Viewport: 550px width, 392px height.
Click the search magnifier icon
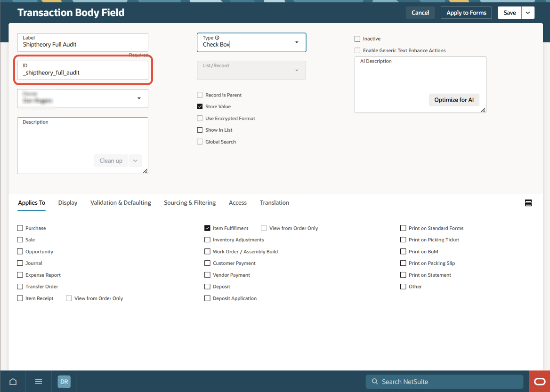pyautogui.click(x=375, y=382)
